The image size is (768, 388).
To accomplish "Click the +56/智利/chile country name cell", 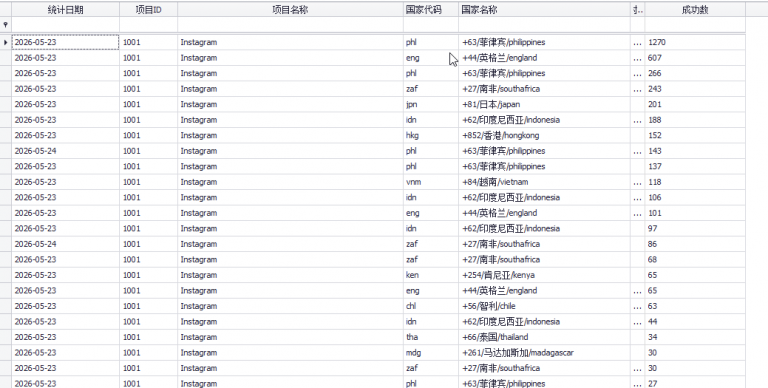I will (x=544, y=306).
